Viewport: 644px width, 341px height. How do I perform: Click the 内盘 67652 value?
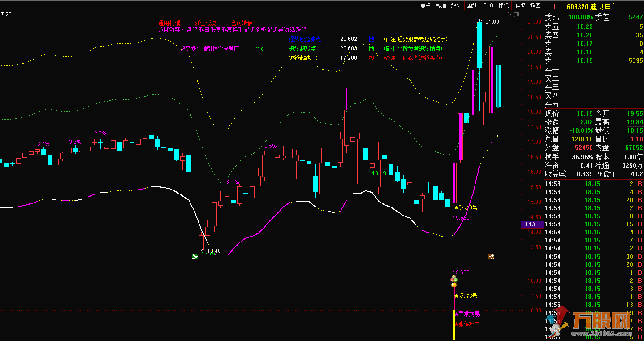tap(634, 147)
